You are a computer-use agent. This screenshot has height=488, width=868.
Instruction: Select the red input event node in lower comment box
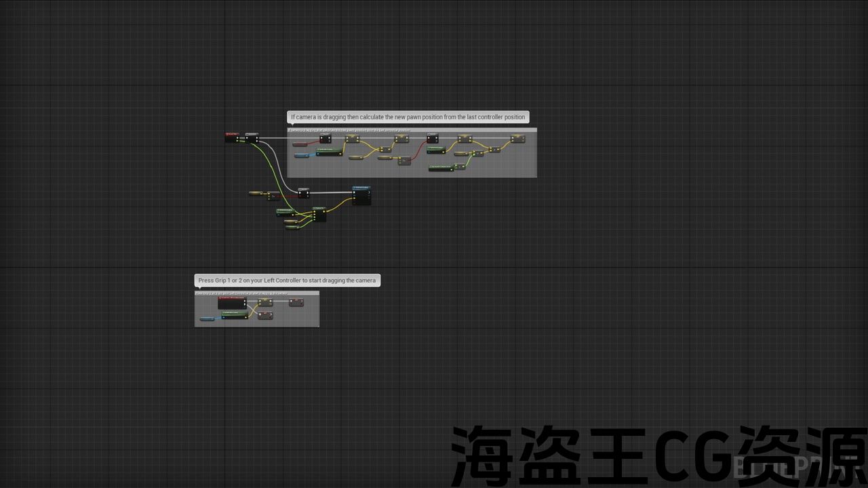(x=232, y=302)
